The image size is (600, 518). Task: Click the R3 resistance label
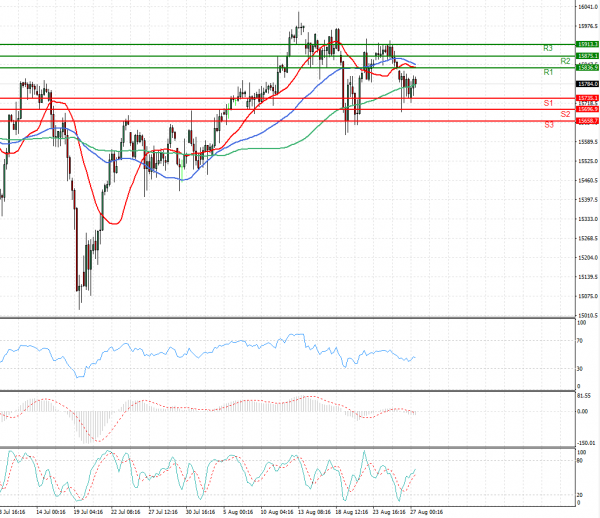tap(548, 49)
